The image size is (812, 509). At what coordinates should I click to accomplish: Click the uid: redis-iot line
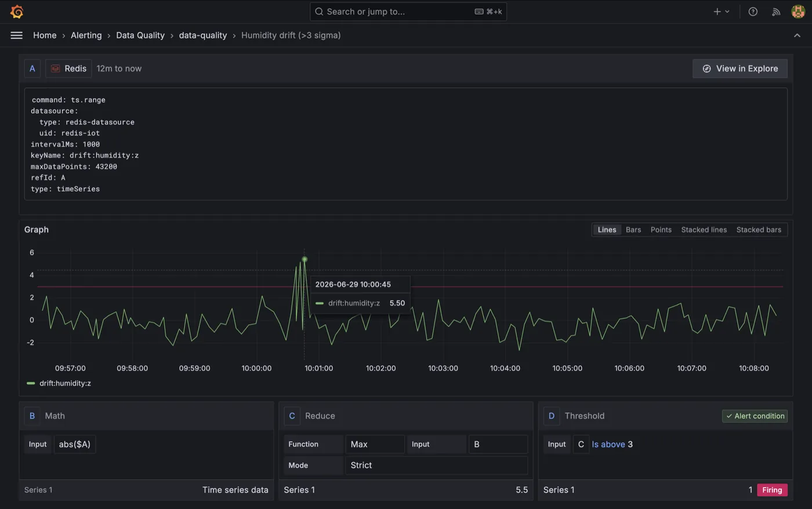coord(71,133)
